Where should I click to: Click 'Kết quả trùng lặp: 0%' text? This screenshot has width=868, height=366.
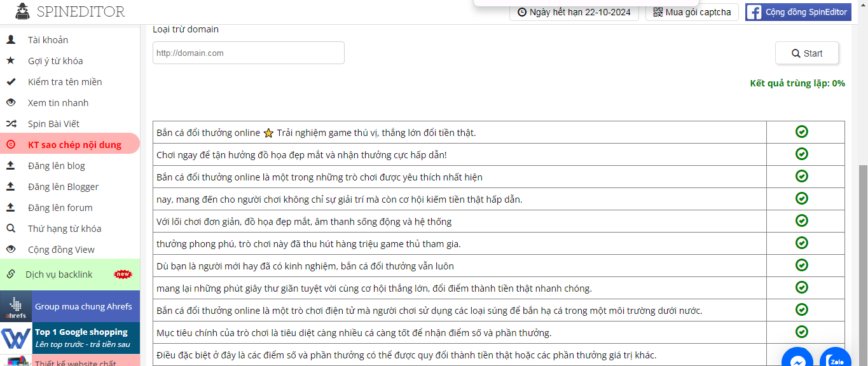797,83
